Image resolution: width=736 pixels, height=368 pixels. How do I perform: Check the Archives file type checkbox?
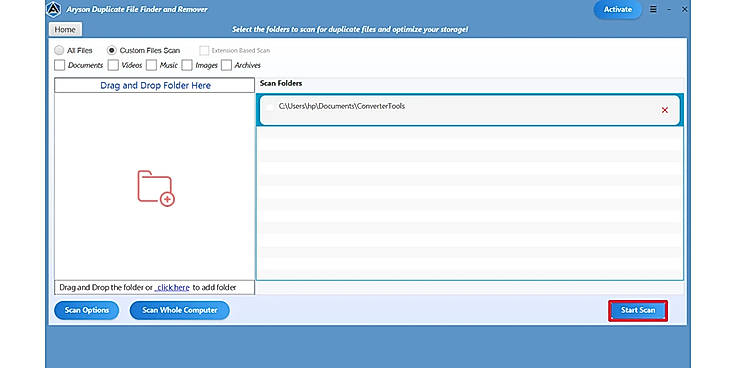point(226,65)
